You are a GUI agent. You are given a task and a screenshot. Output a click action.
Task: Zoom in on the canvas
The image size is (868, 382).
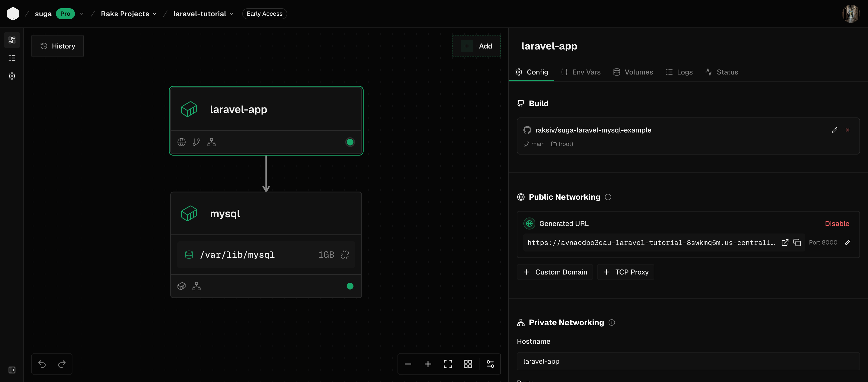tap(428, 364)
